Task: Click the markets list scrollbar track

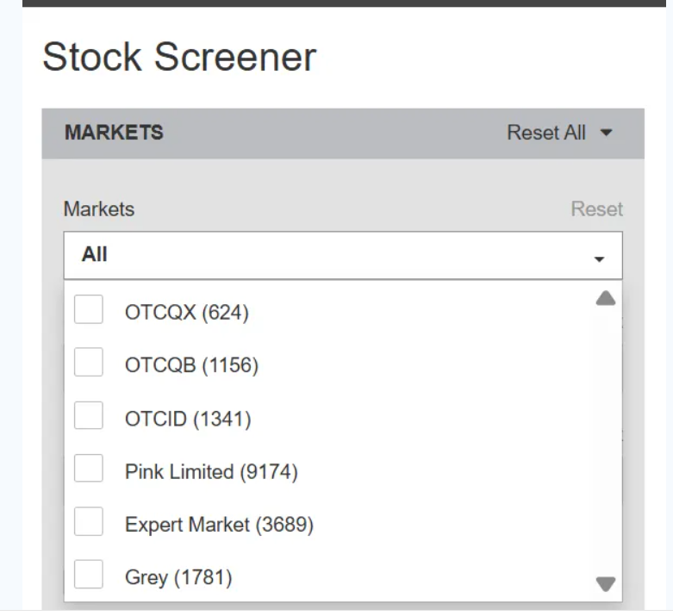Action: point(606,439)
